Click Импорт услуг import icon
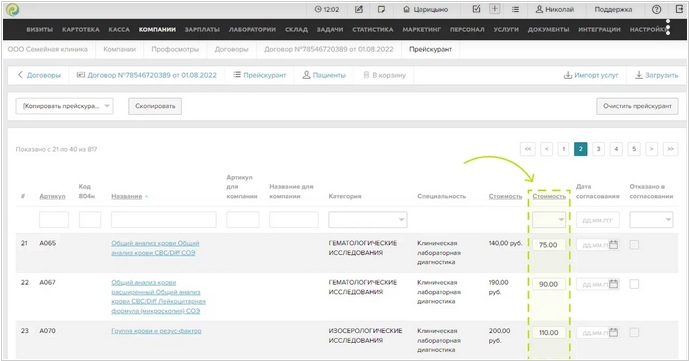 (591, 75)
